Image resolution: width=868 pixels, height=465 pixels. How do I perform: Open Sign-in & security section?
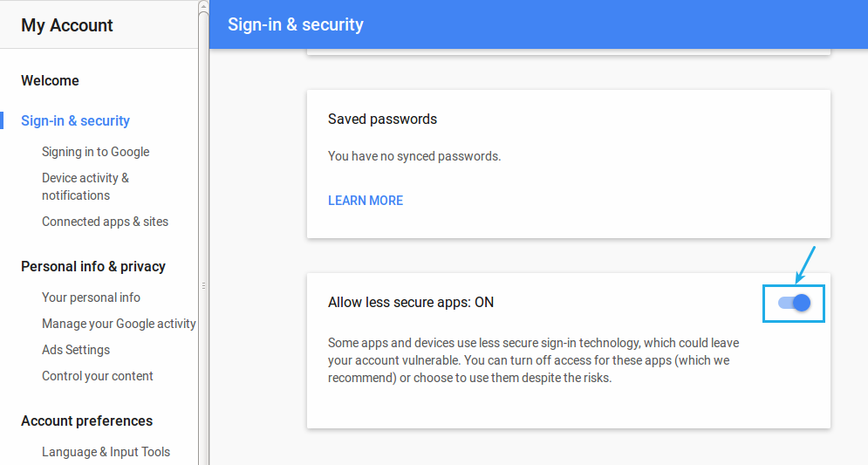click(75, 120)
